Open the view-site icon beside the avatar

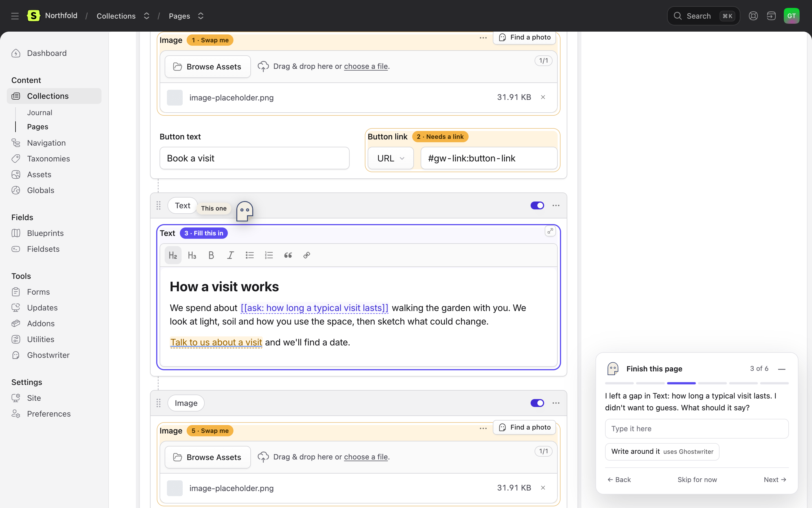[771, 16]
